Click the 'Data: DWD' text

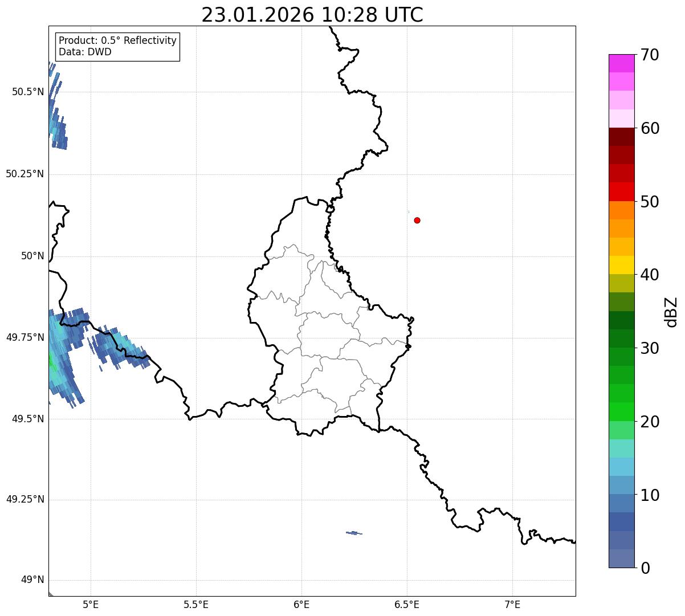point(85,52)
